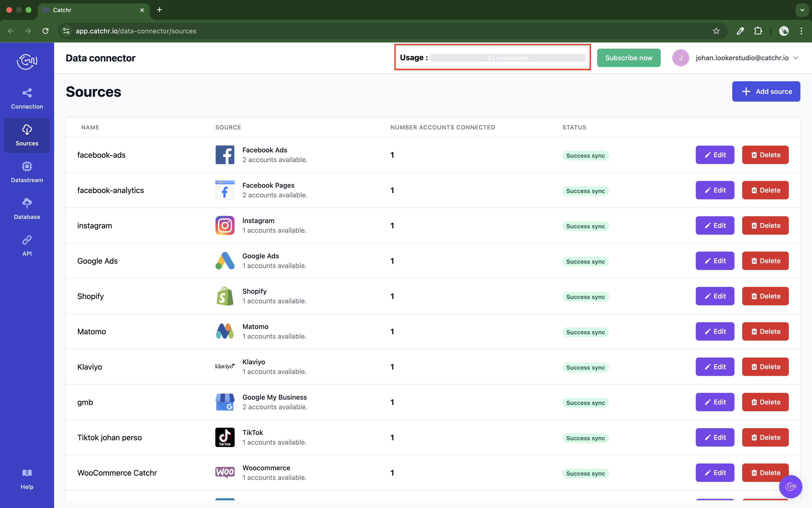812x508 pixels.
Task: Edit the Google Ads source
Action: point(715,261)
